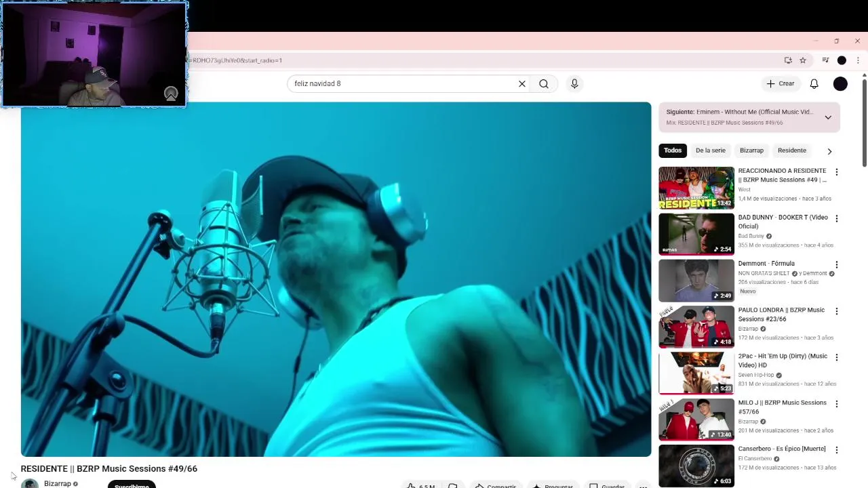Open the browser profile avatar
Image resolution: width=868 pixels, height=488 pixels.
coord(842,60)
